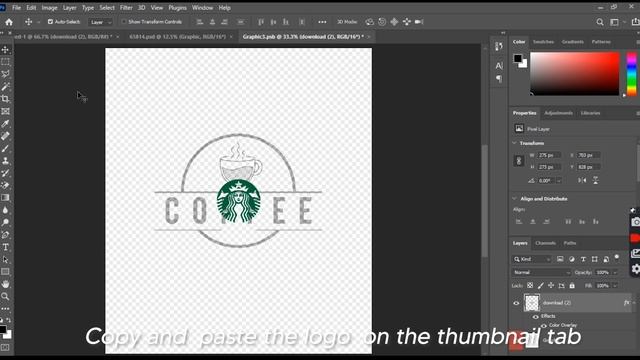Open the workspace switcher icon
Image resolution: width=640 pixels, height=360 pixels.
(x=614, y=22)
